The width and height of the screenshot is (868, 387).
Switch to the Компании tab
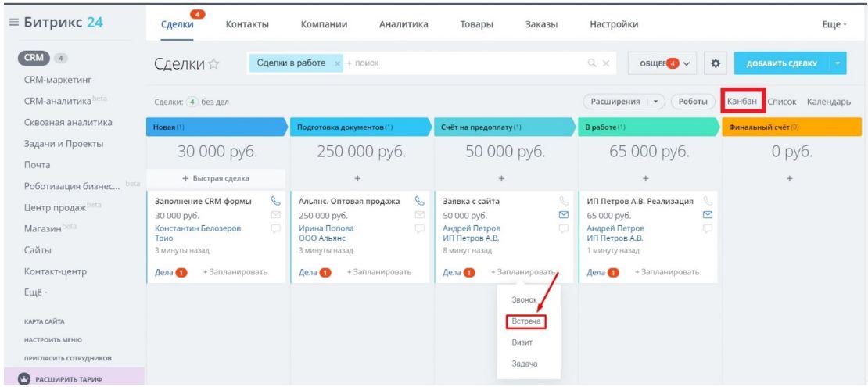tap(324, 24)
